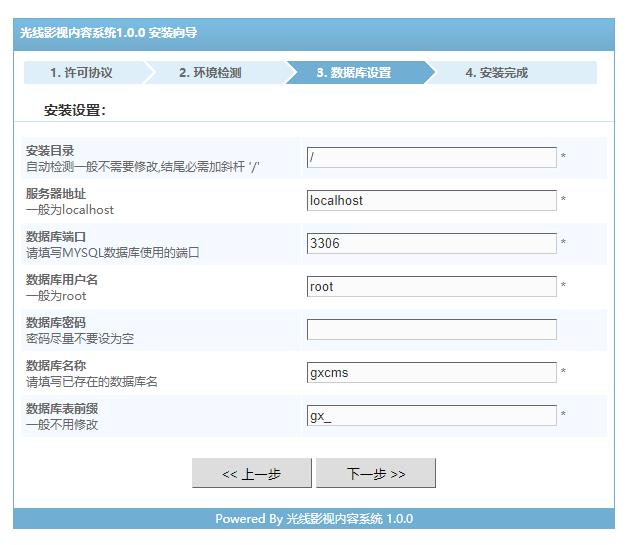The image size is (631, 545).
Task: Click the 数据库名称 gxcms field
Action: click(x=431, y=373)
